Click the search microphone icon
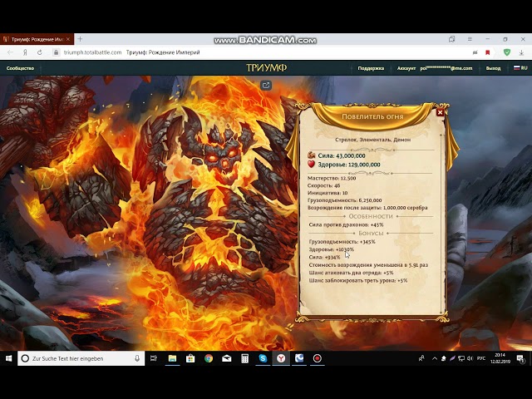Image resolution: width=532 pixels, height=399 pixels. (137, 358)
